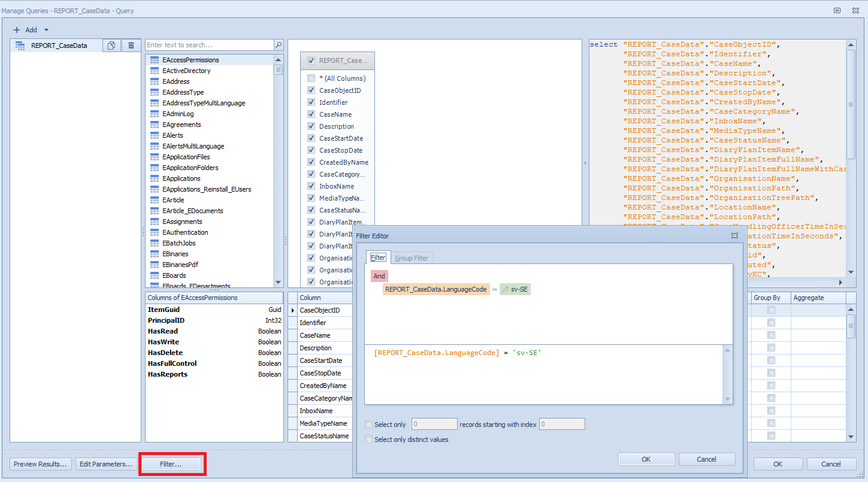Uncheck the Identifier column checkbox
This screenshot has width=868, height=482.
(x=311, y=102)
